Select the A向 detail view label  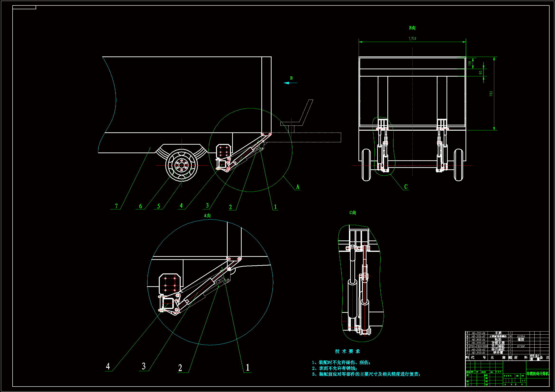click(207, 215)
